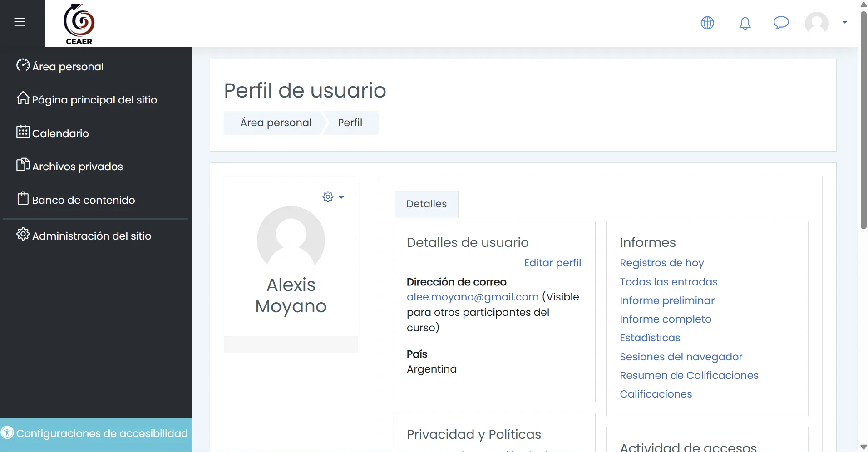Open the messages speech bubble icon
The height and width of the screenshot is (452, 868).
coord(781,23)
